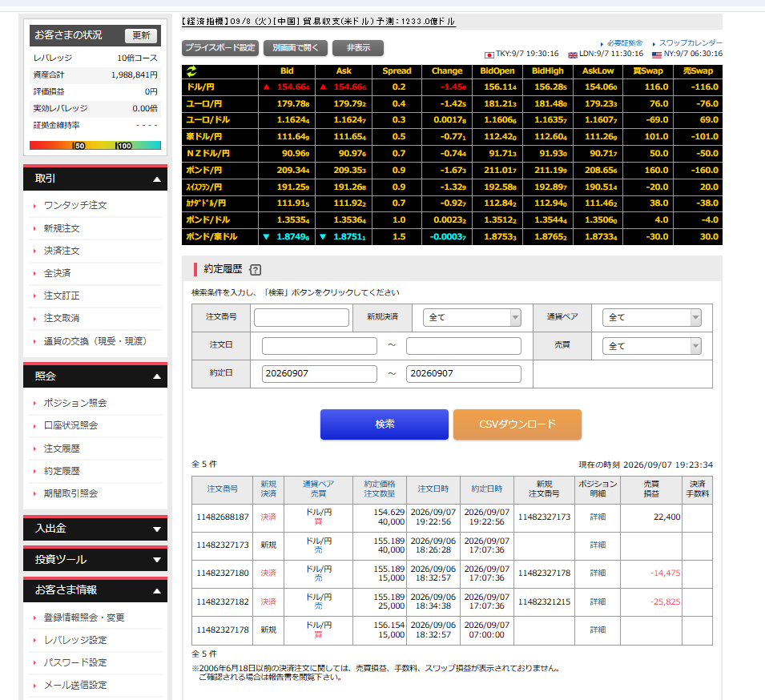Viewport: 765px width, 700px height.
Task: Expand the 入出金 section
Action: 95,529
